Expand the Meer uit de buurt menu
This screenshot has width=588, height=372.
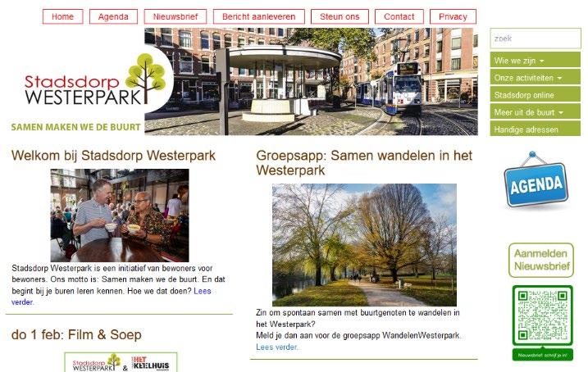536,112
